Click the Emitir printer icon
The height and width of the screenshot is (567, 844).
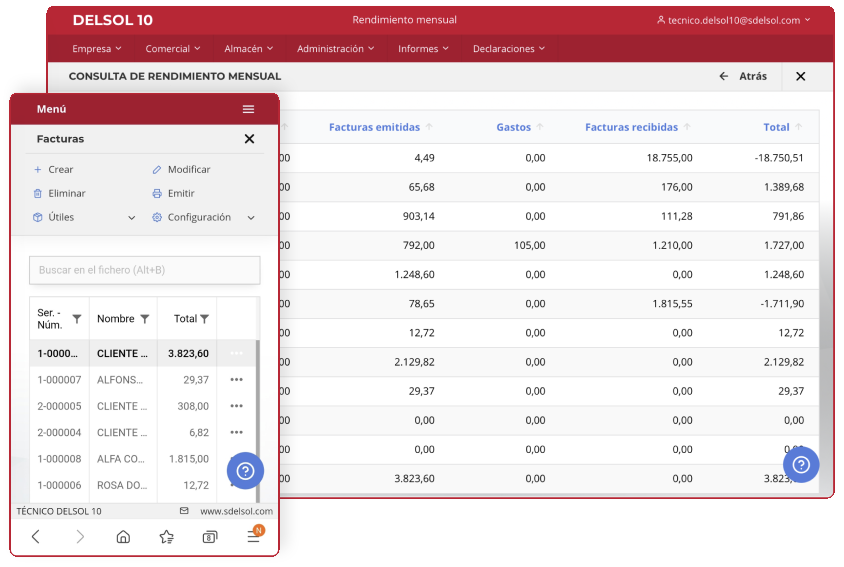[x=157, y=194]
